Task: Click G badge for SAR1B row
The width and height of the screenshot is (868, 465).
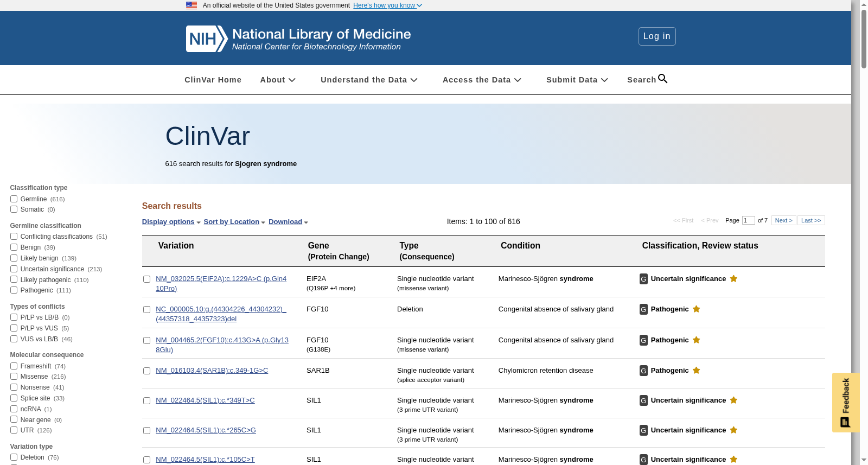Action: (643, 371)
